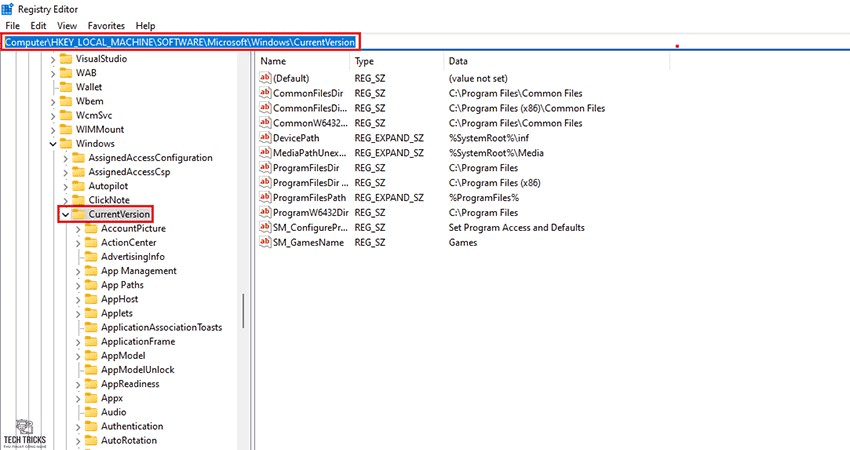Select the ClickNote folder icon

point(79,200)
